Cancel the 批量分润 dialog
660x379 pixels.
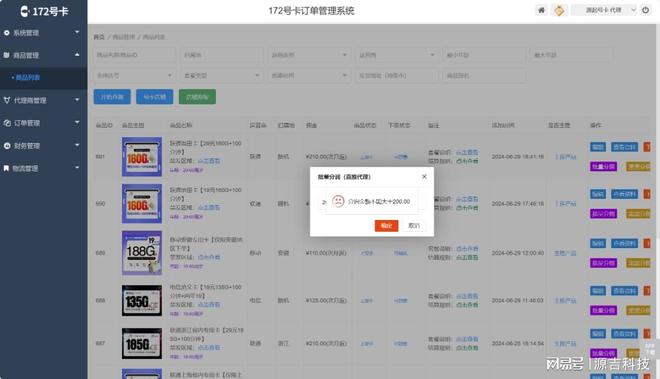(414, 226)
